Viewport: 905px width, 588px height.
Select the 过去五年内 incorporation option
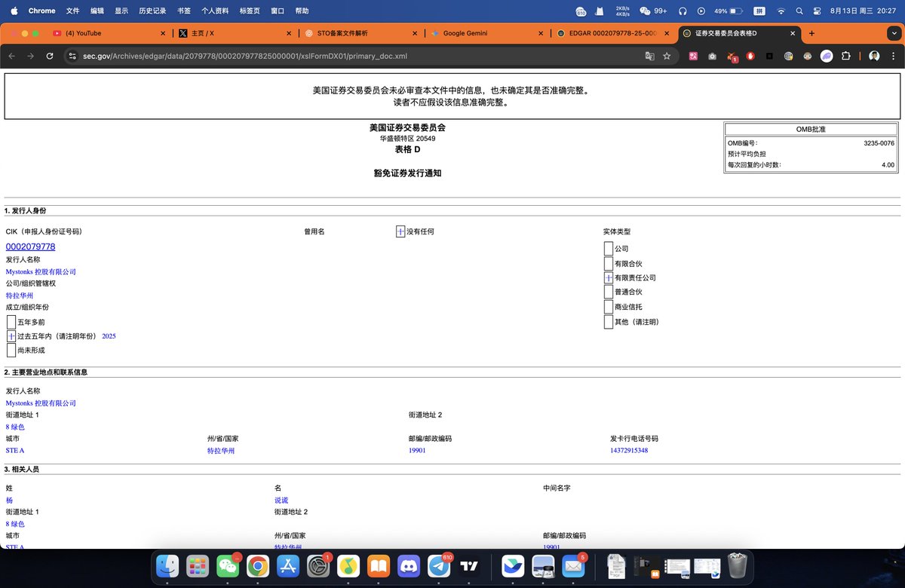(x=12, y=336)
